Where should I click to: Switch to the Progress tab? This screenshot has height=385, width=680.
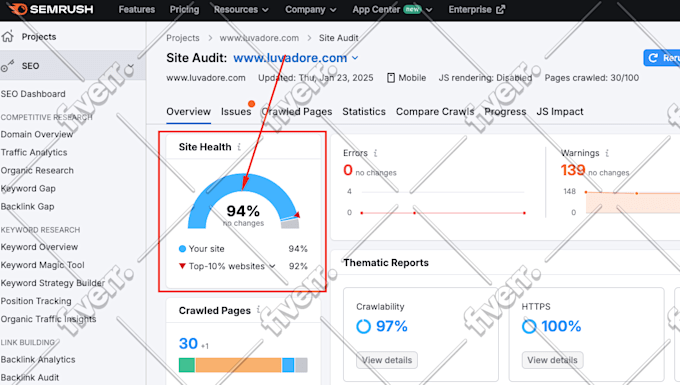505,111
